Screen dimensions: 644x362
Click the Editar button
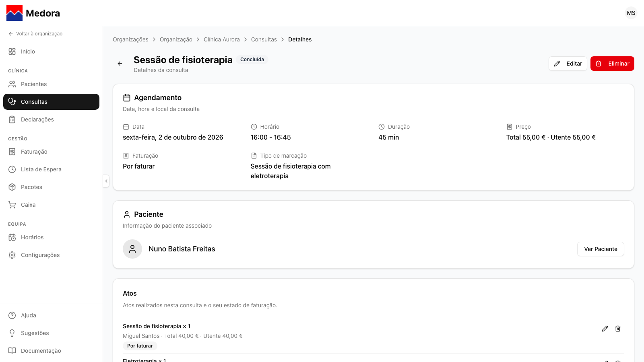tap(568, 64)
